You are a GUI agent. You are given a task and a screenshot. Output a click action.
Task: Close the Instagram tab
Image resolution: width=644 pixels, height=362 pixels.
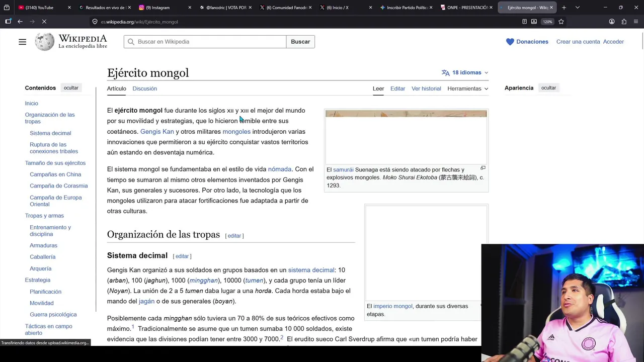[x=190, y=8]
